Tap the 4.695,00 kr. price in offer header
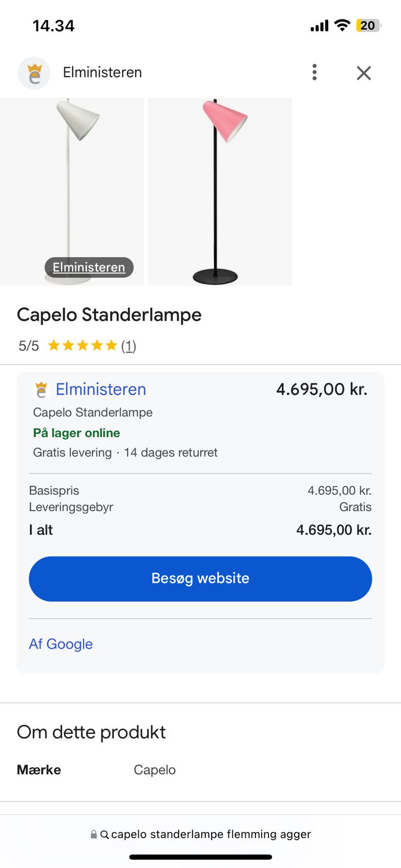The height and width of the screenshot is (868, 401). click(321, 389)
